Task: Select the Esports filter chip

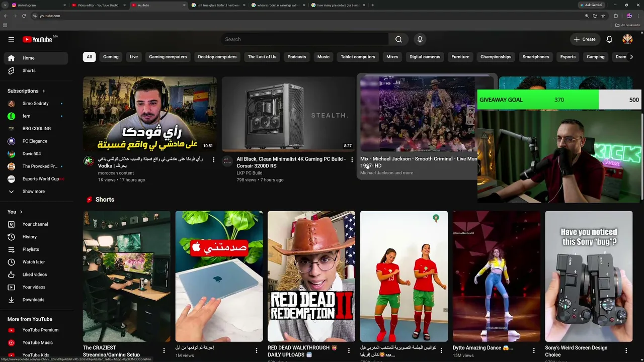Action: click(568, 57)
